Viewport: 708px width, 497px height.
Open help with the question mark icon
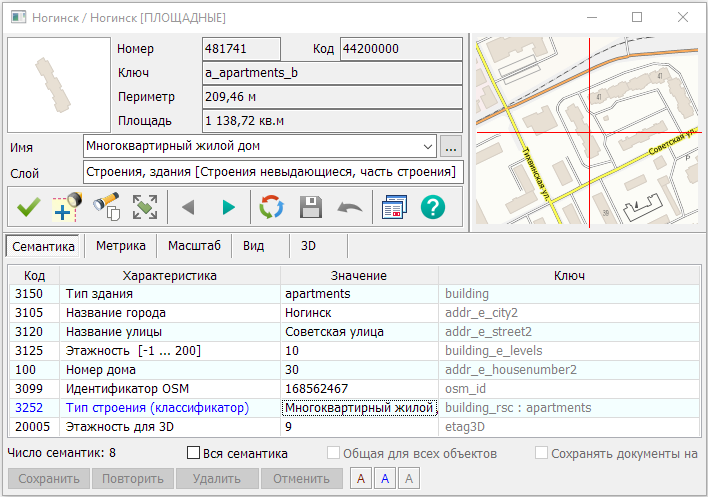coord(433,207)
